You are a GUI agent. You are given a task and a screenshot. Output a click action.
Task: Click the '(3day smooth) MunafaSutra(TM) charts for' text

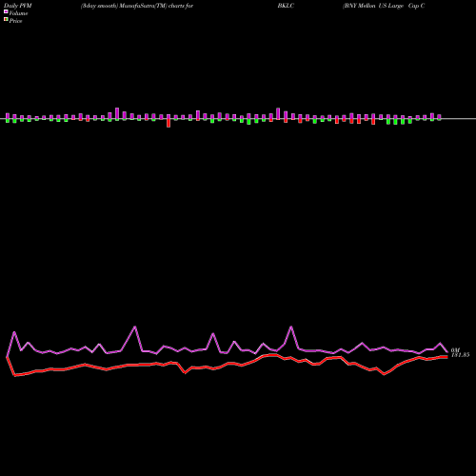tap(137, 6)
